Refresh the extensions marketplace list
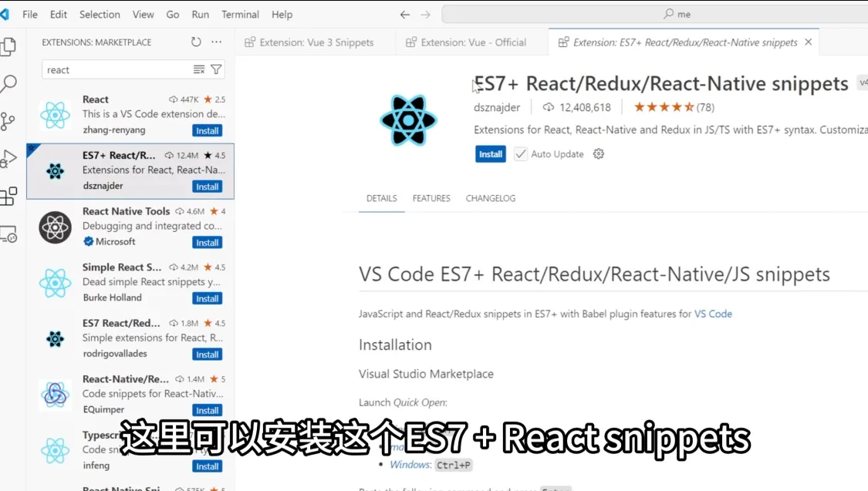 (x=196, y=42)
